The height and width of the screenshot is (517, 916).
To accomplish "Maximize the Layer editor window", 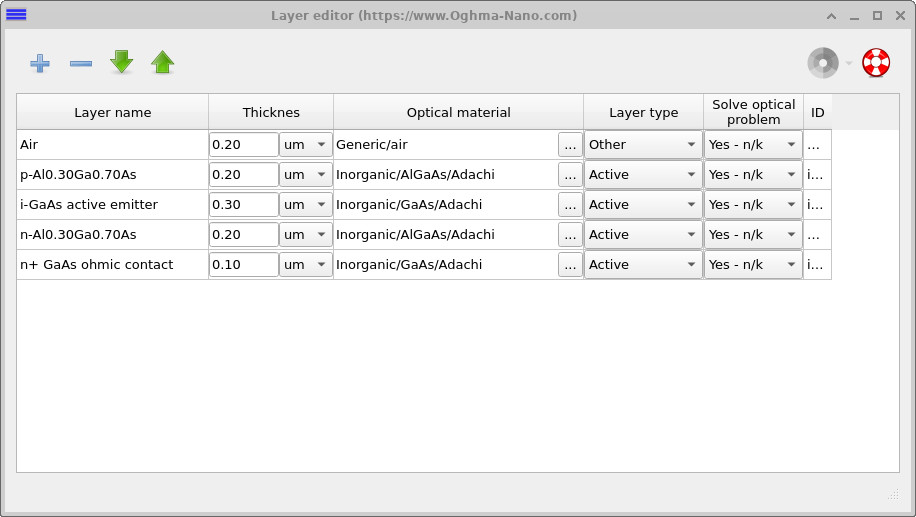I will (877, 16).
